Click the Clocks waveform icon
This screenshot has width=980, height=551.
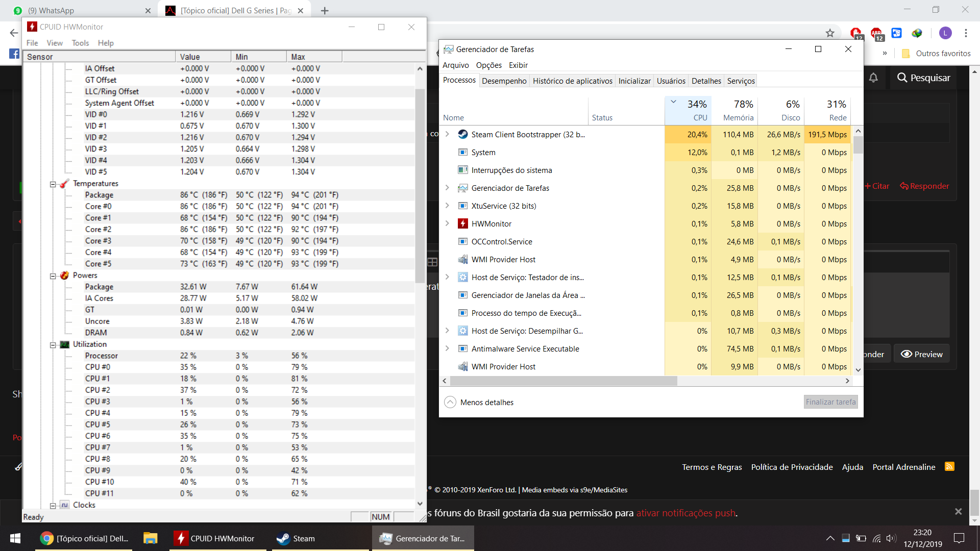[x=64, y=505]
